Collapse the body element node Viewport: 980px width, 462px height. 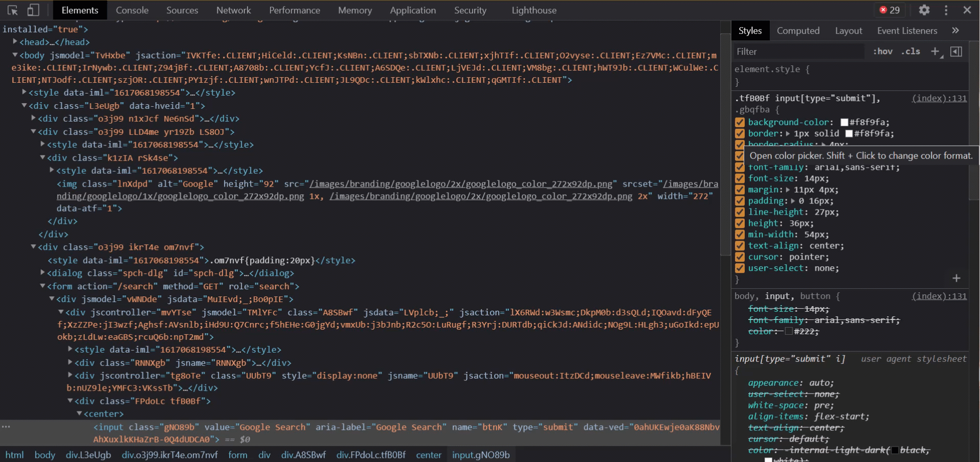tap(14, 55)
